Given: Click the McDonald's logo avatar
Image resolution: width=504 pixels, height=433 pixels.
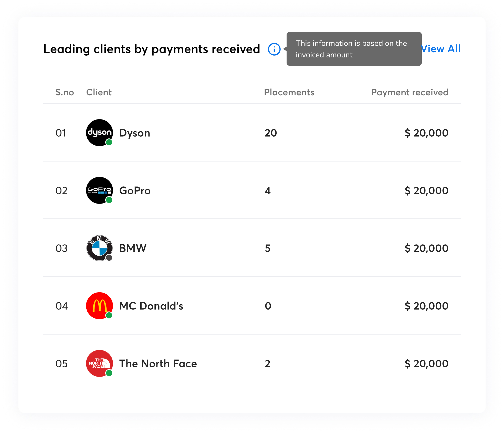Looking at the screenshot, I should pos(99,305).
